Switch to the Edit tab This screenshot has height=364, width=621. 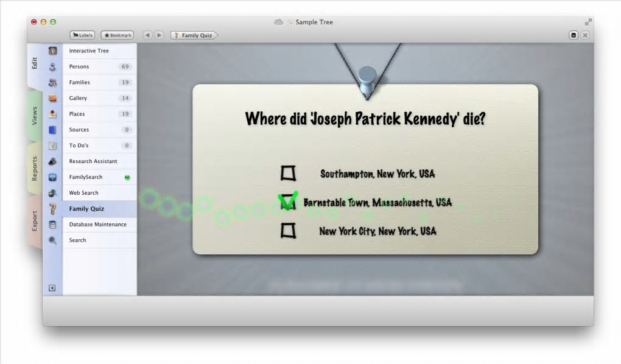click(35, 63)
